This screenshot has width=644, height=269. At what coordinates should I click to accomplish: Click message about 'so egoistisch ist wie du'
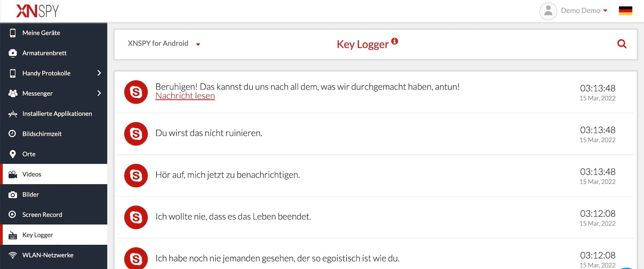pyautogui.click(x=277, y=258)
